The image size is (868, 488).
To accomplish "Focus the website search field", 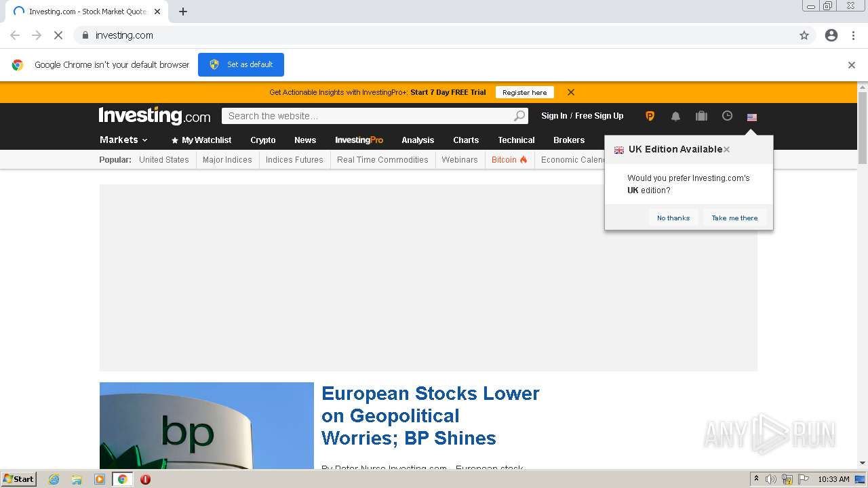I will pyautogui.click(x=370, y=116).
